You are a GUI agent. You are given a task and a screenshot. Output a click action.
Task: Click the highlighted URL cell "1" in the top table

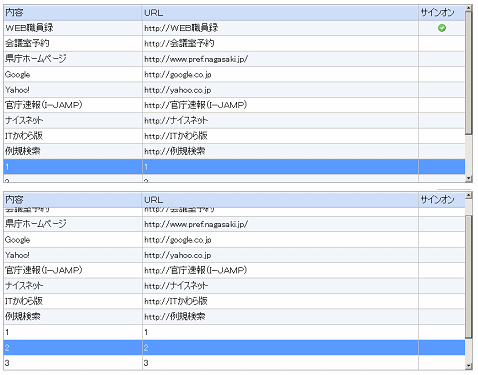point(280,167)
